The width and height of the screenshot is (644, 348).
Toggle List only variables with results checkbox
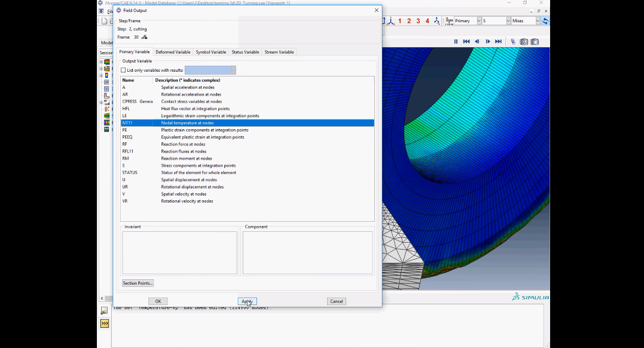pos(123,70)
